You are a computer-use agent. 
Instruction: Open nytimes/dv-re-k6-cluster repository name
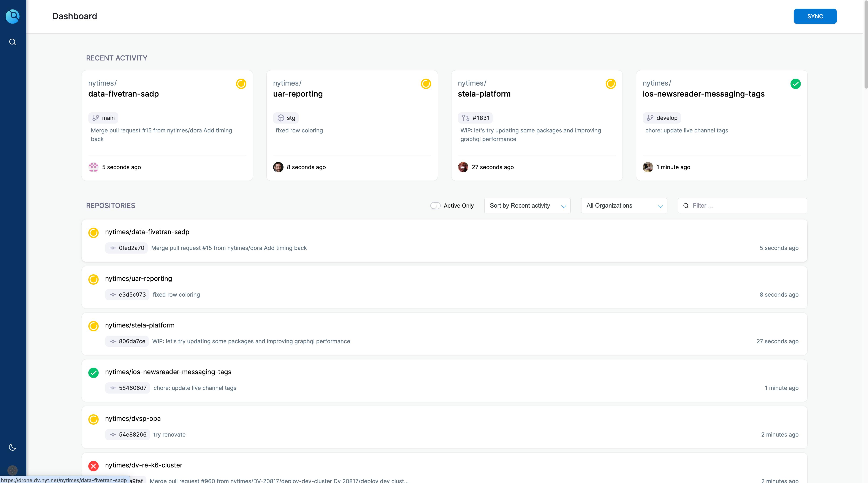[x=144, y=465]
